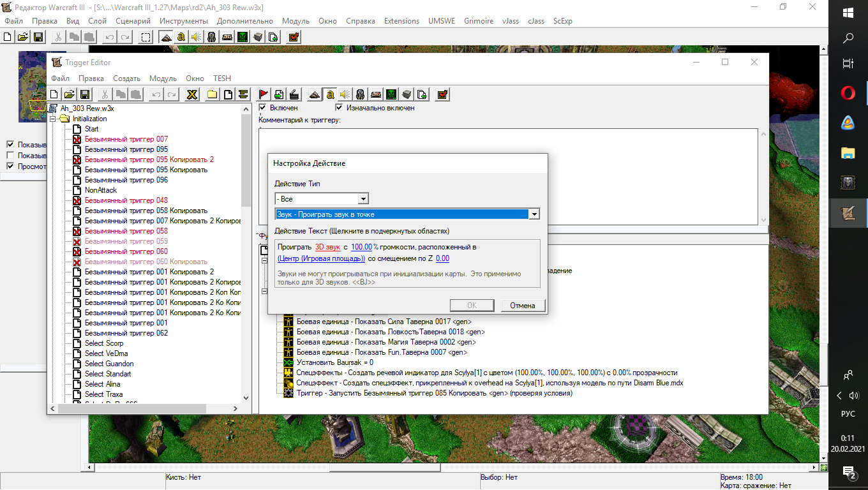Screen dimensions: 868x490
Task: Click the 0.00 Z offset link
Action: (442, 258)
